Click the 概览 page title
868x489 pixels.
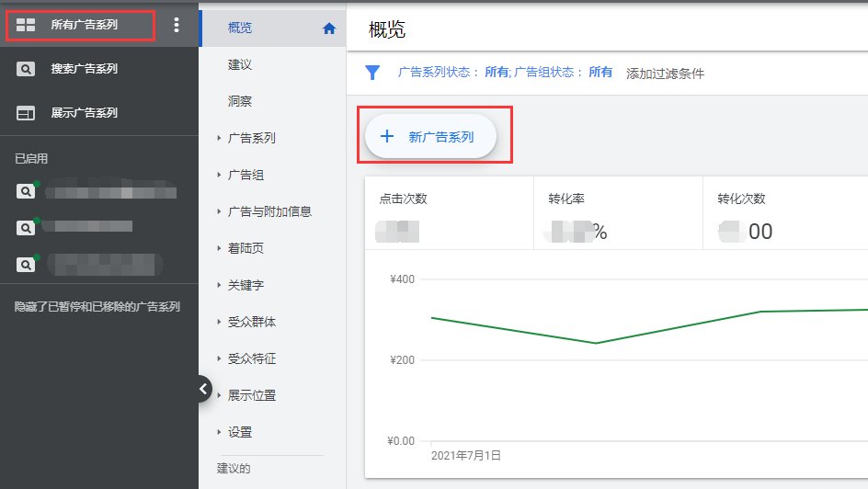coord(387,29)
